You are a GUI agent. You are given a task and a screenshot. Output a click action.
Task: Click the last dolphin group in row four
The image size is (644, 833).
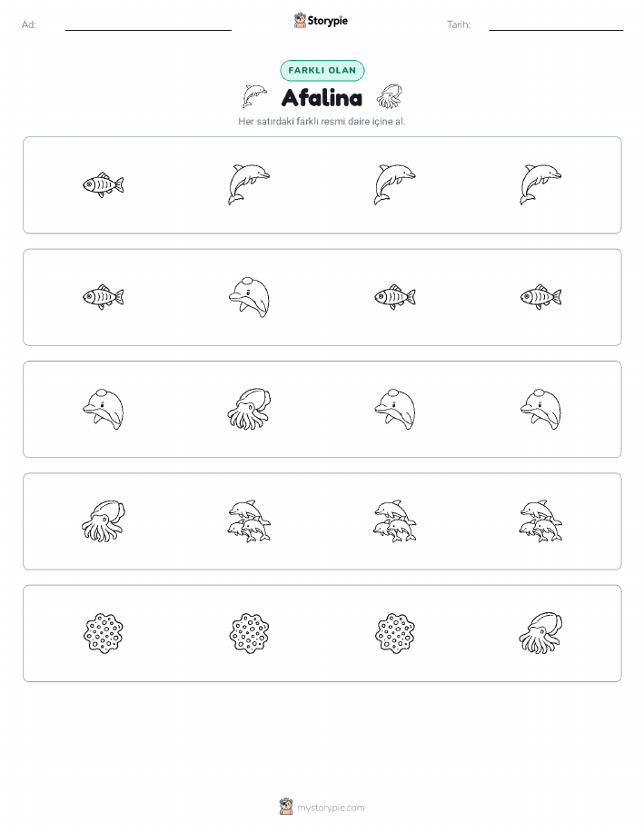(540, 521)
